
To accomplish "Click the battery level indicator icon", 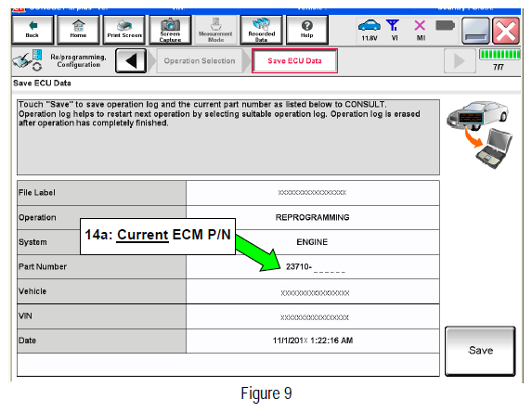I will click(445, 25).
